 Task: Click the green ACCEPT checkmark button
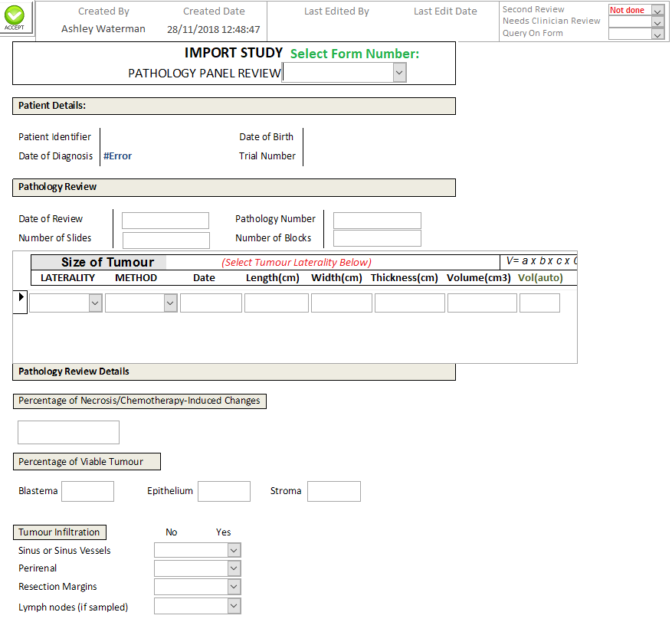15,17
